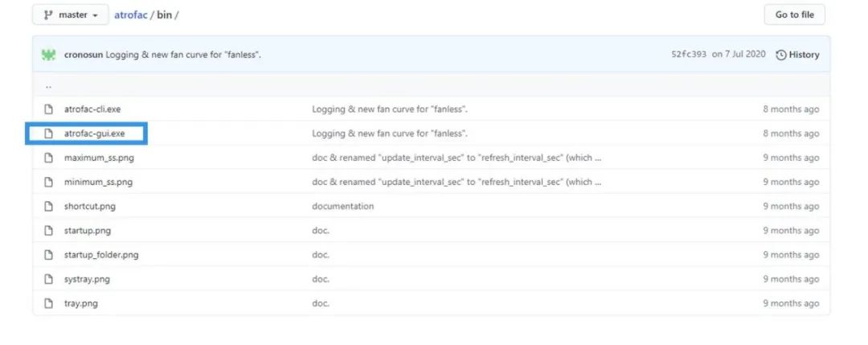The image size is (868, 345).
Task: Go to parent directory via the two dots
Action: [x=48, y=86]
